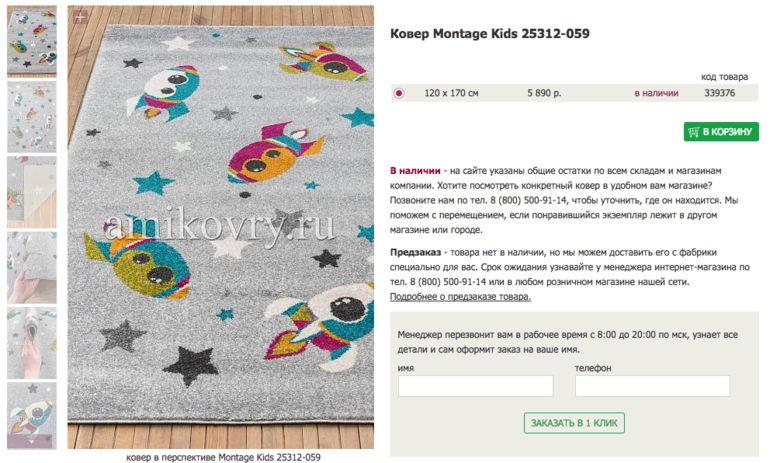The width and height of the screenshot is (770, 463).
Task: Click the 'Ковер Montage Kids 25312-059' title
Action: coord(490,34)
